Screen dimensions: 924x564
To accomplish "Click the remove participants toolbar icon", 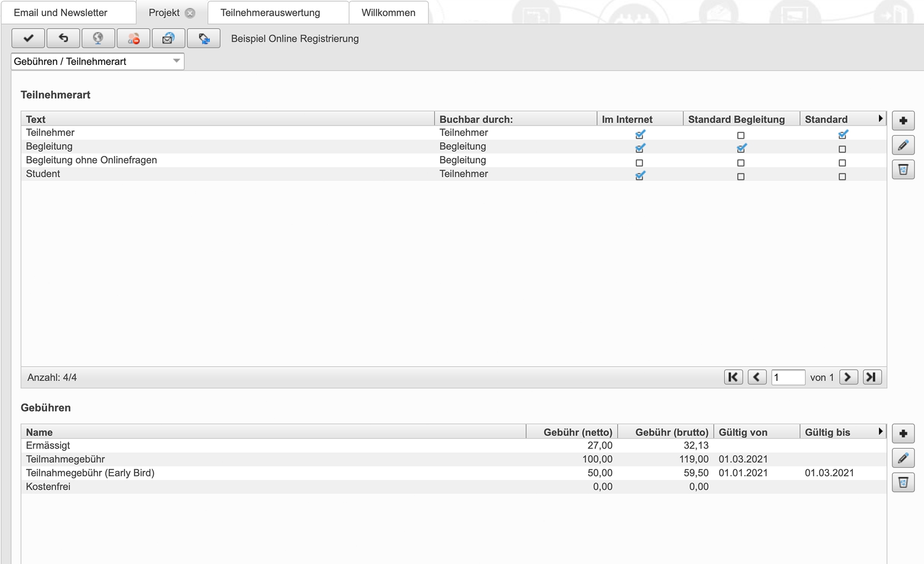I will (x=133, y=38).
